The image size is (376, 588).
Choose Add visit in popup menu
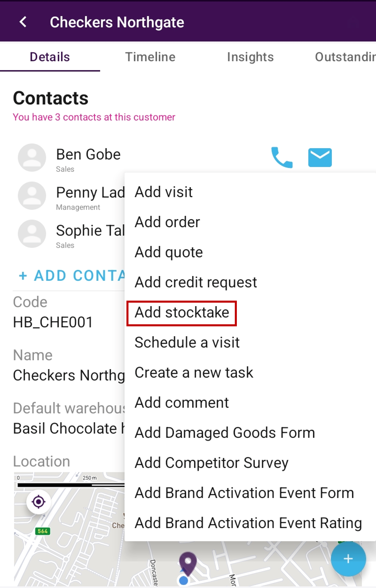pos(164,192)
